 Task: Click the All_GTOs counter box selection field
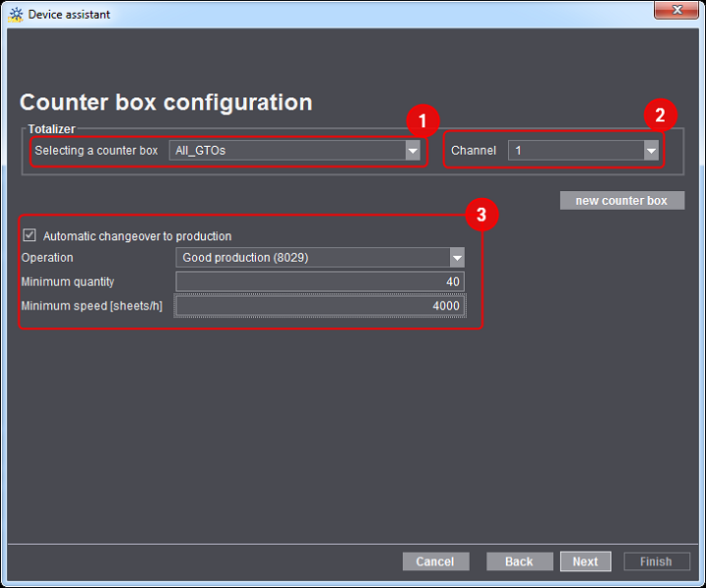[285, 151]
